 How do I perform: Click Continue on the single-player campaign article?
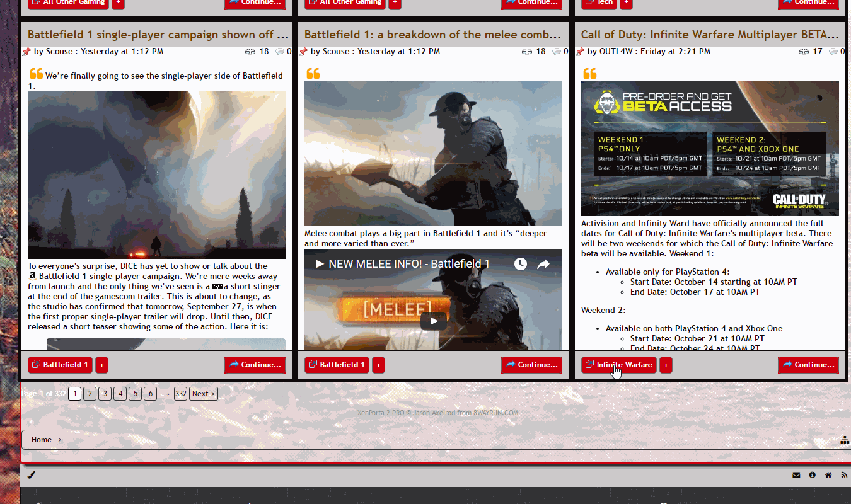tap(255, 365)
